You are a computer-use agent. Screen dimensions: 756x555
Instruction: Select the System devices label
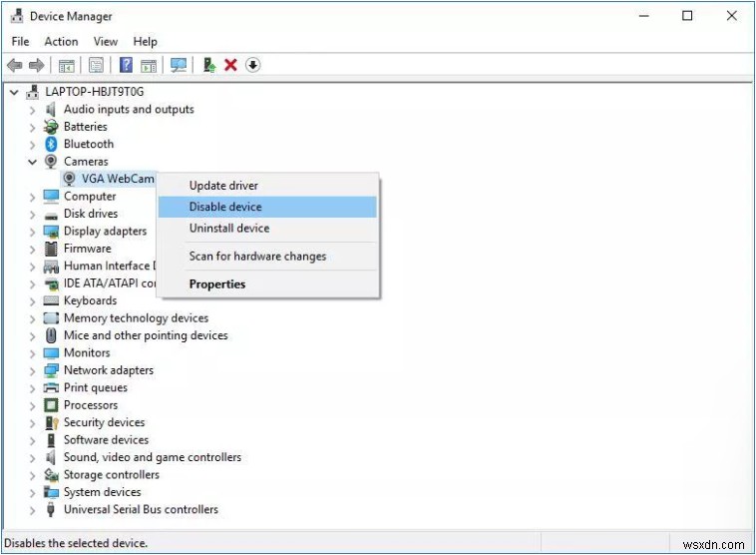[x=102, y=492]
